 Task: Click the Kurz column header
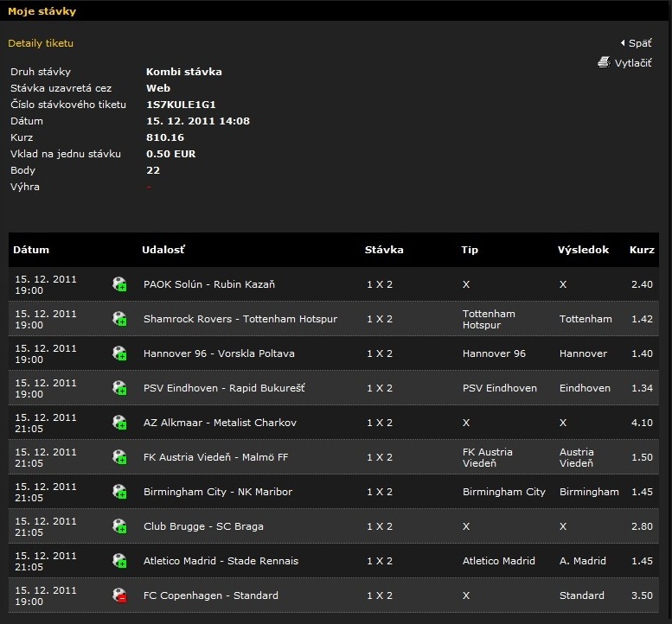point(642,250)
